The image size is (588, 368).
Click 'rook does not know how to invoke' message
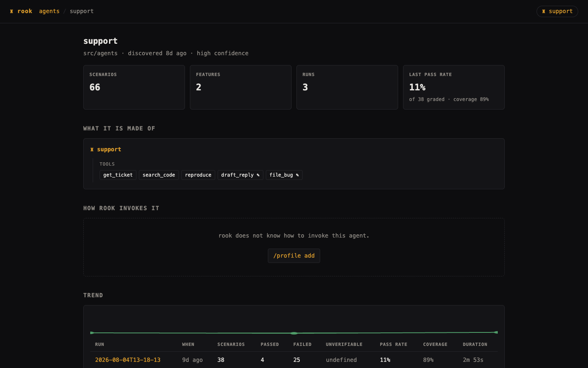pyautogui.click(x=294, y=236)
